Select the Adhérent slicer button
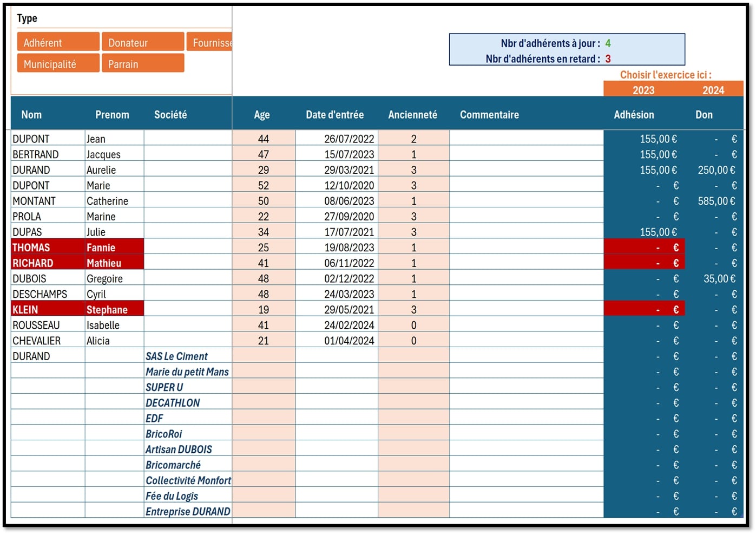Image resolution: width=756 pixels, height=534 pixels. pyautogui.click(x=58, y=42)
